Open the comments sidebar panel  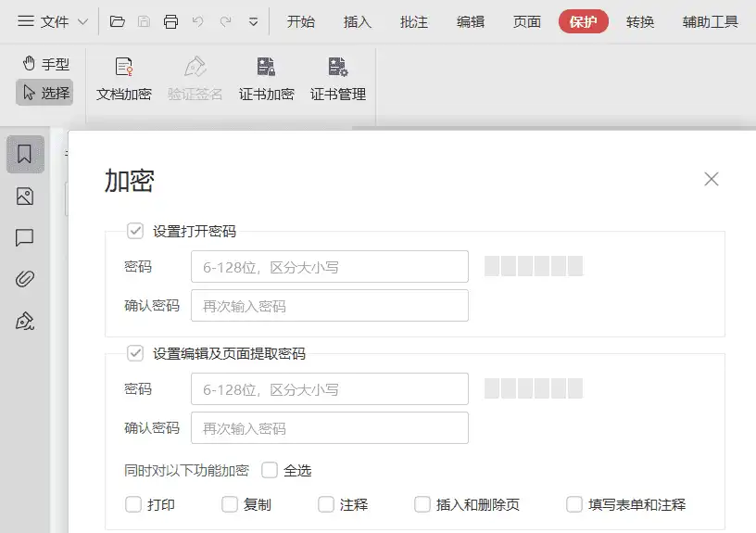coord(25,238)
